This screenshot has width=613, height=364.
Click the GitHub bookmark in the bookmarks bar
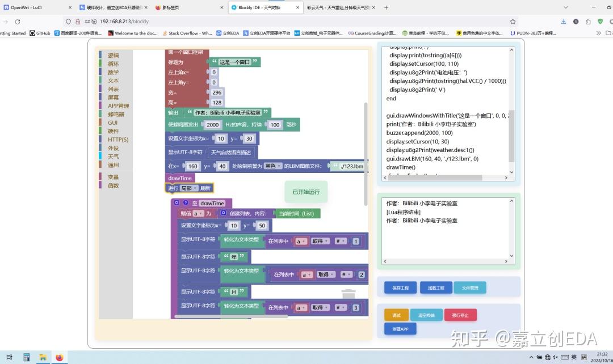pyautogui.click(x=40, y=33)
